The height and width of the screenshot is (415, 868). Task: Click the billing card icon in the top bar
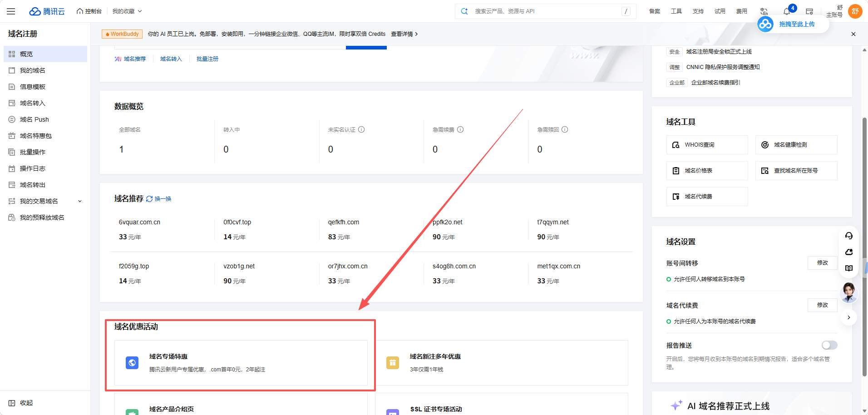coord(809,11)
